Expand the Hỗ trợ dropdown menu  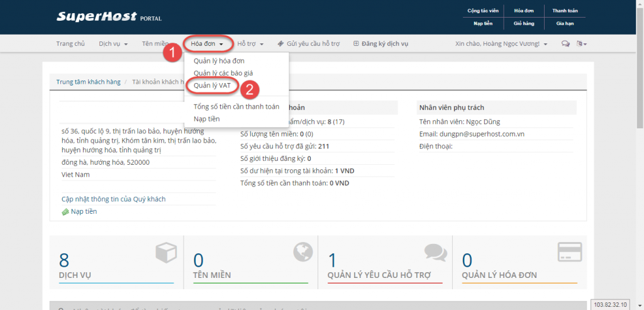click(x=250, y=44)
